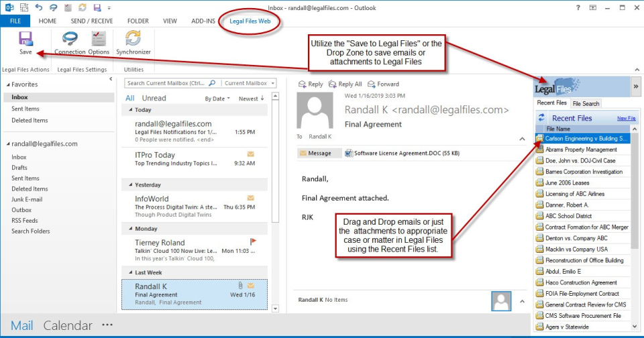This screenshot has height=338, width=644.
Task: Open the Outbox folder
Action: click(x=21, y=210)
